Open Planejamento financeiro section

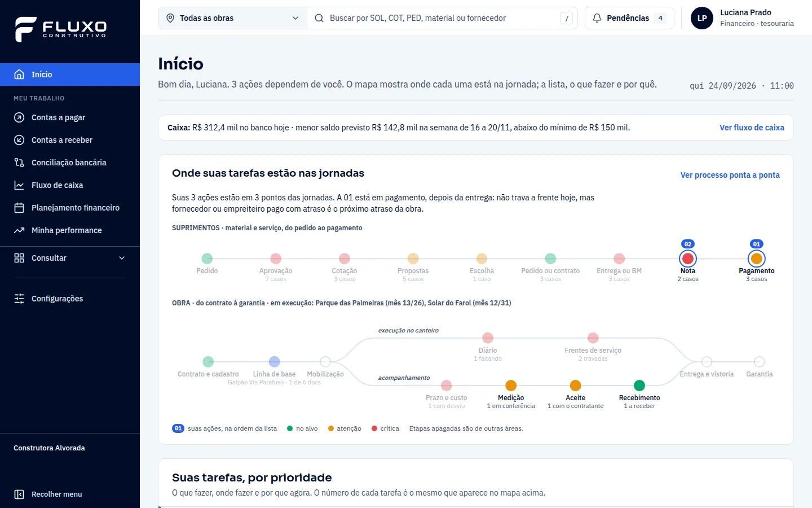coord(70,208)
